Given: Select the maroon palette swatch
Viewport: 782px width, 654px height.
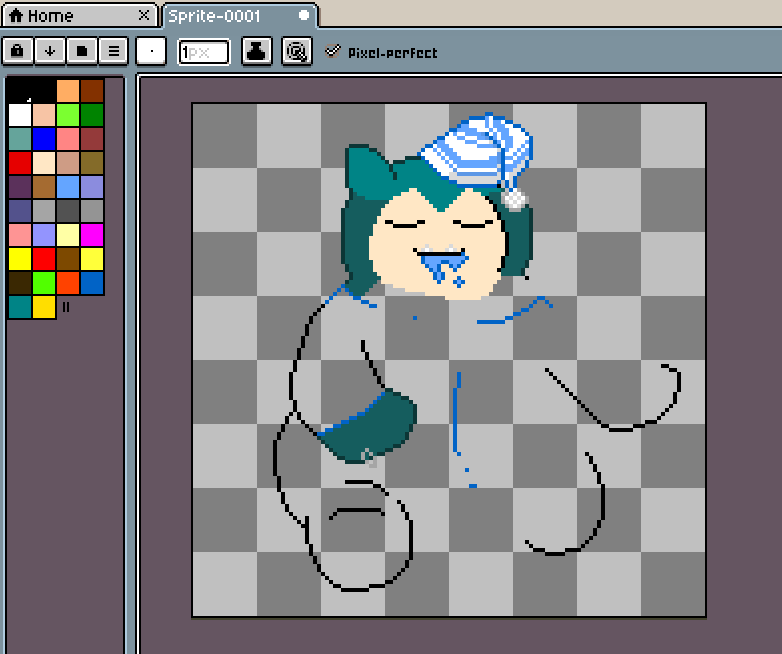Looking at the screenshot, I should click(92, 139).
